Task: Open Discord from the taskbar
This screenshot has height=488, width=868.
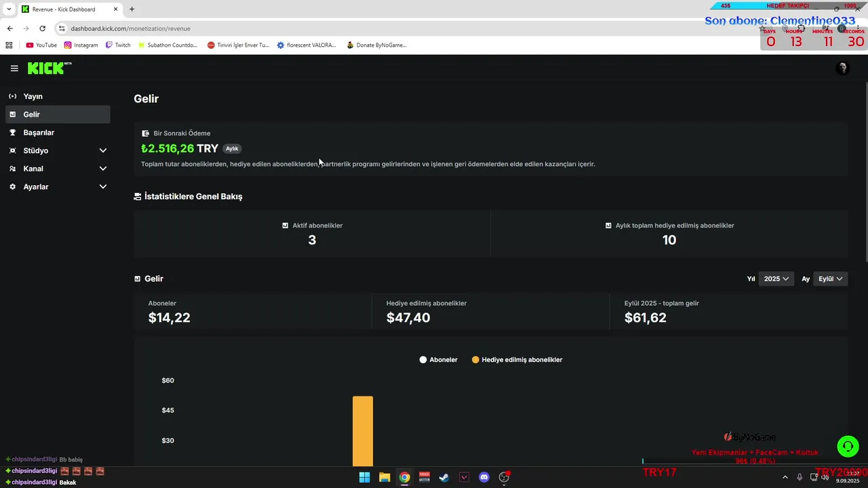Action: coord(484,477)
